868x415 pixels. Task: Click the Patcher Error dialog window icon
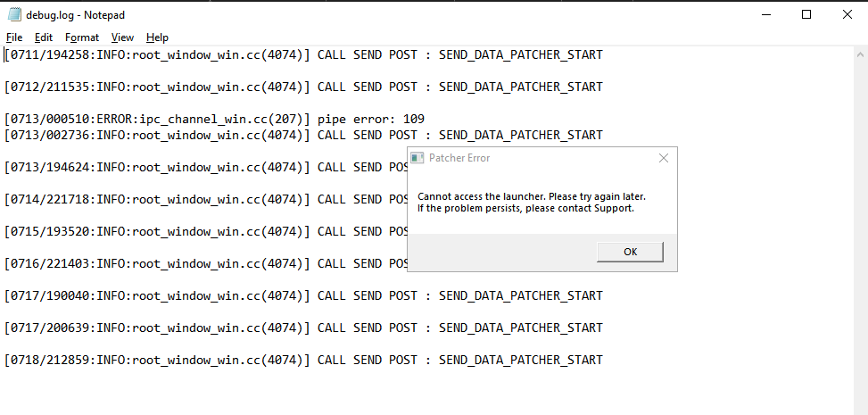(417, 158)
